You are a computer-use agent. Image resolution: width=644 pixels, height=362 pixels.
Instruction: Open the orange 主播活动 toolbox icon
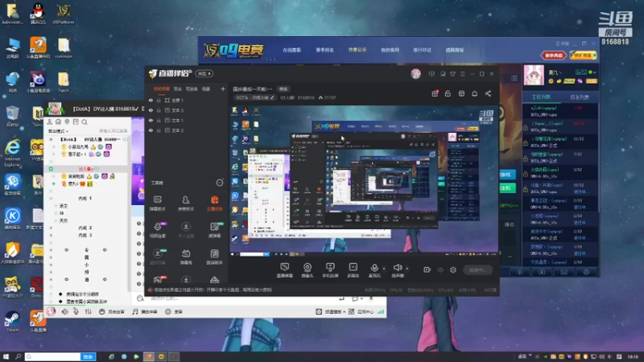click(214, 203)
